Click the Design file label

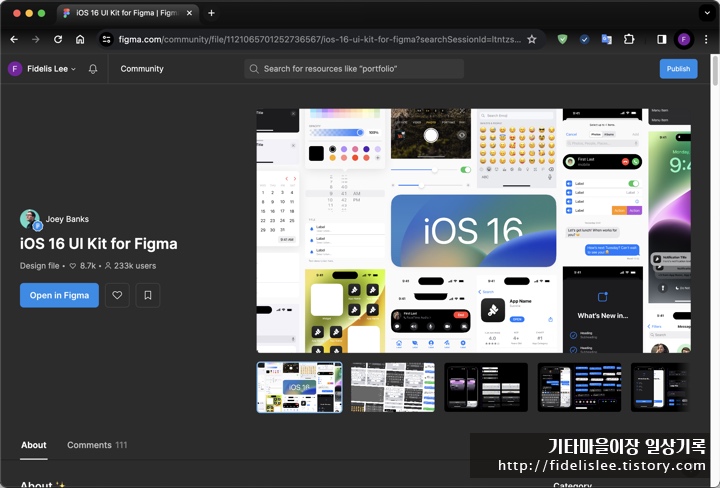39,266
